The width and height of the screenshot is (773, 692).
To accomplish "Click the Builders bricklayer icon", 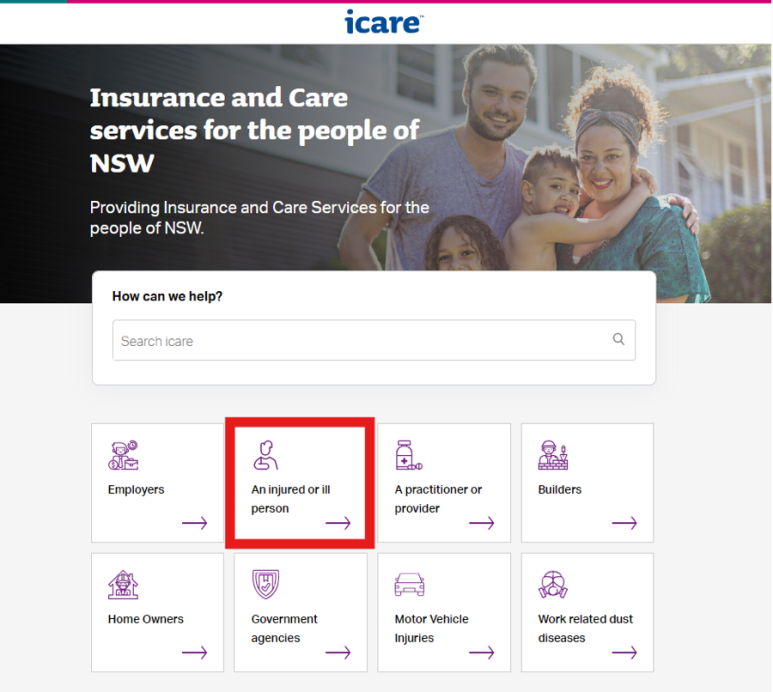I will coord(553,455).
